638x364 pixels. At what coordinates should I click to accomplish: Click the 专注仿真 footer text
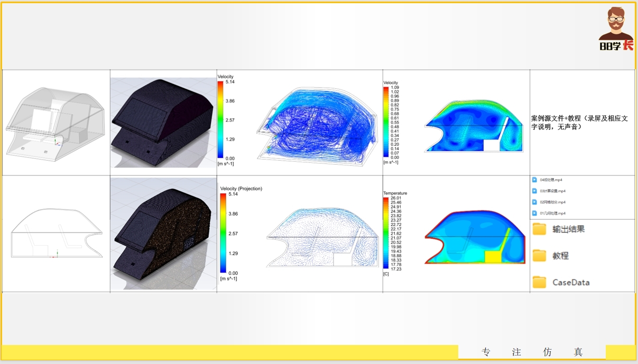pos(532,352)
